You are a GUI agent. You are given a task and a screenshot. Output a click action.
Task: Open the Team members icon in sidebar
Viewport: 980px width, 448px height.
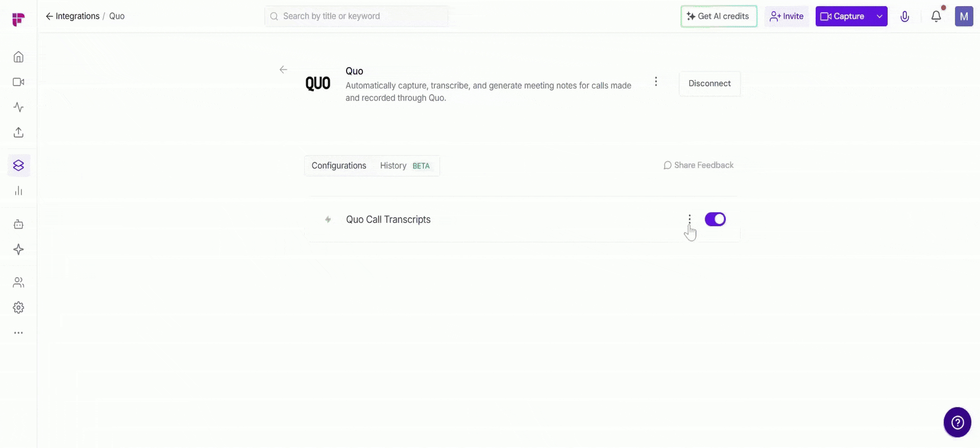(18, 282)
